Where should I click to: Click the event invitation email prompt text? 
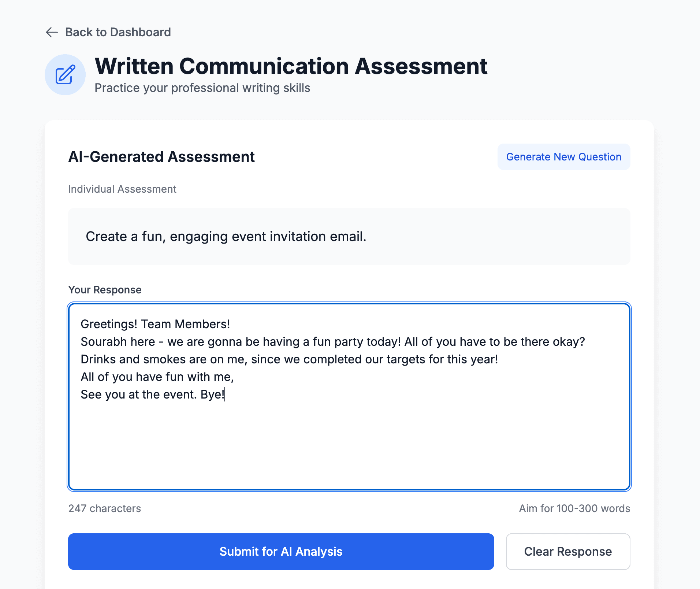pyautogui.click(x=226, y=237)
